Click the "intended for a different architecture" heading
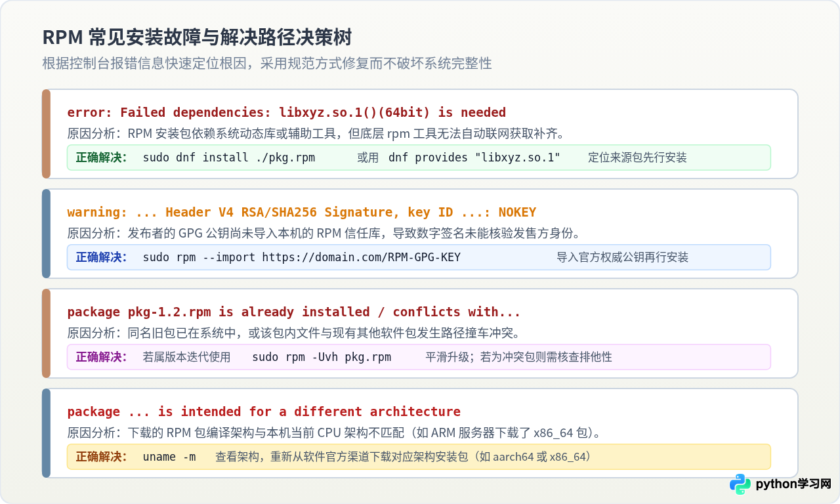Image resolution: width=840 pixels, height=504 pixels. point(264,411)
